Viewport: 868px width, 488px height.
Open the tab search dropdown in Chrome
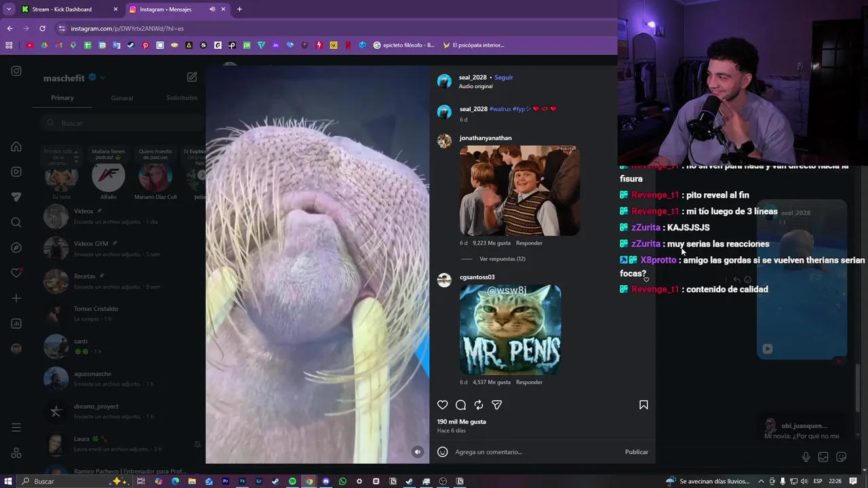point(8,9)
